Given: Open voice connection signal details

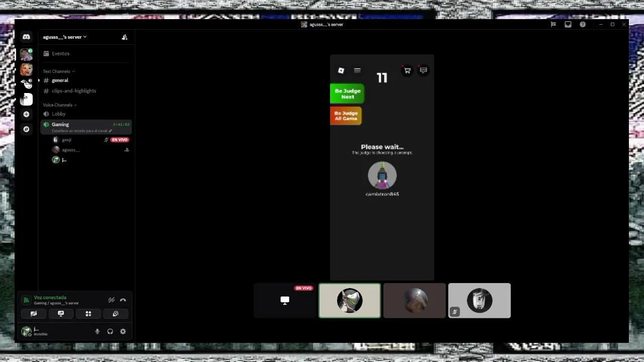Looking at the screenshot, I should point(26,300).
